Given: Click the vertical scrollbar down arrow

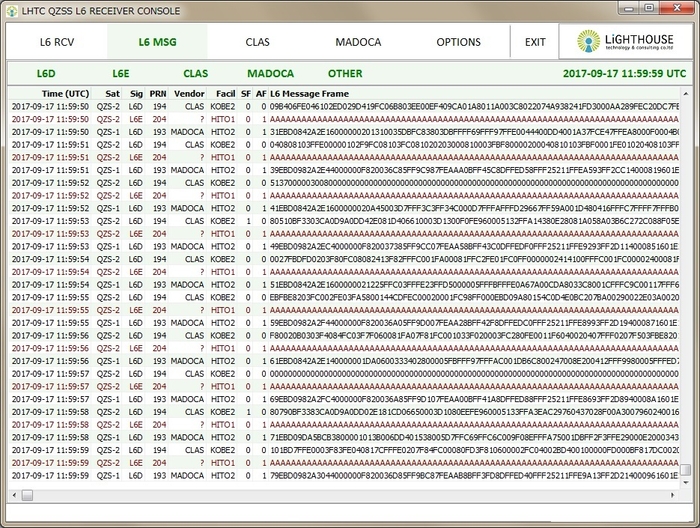Looking at the screenshot, I should (686, 481).
